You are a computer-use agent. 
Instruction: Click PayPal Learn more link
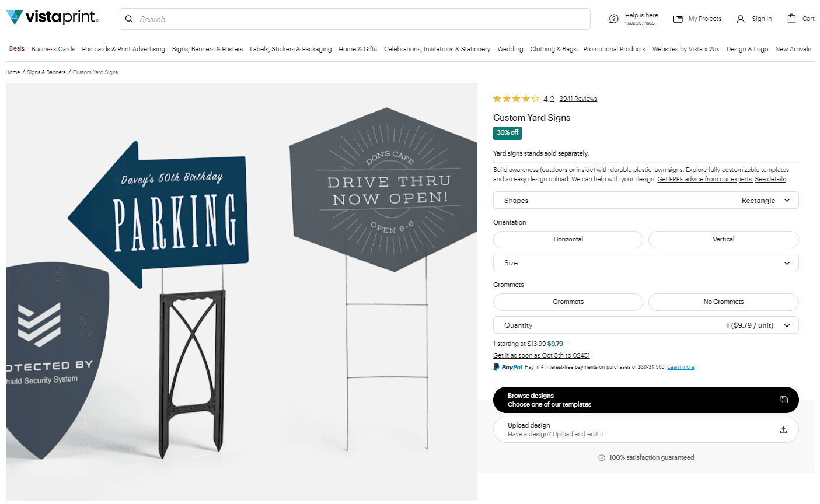coord(681,367)
